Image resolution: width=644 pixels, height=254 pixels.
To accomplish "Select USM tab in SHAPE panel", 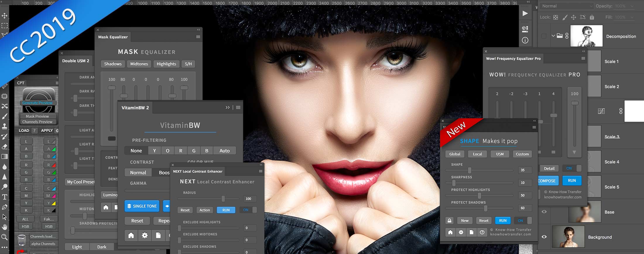I will point(500,154).
